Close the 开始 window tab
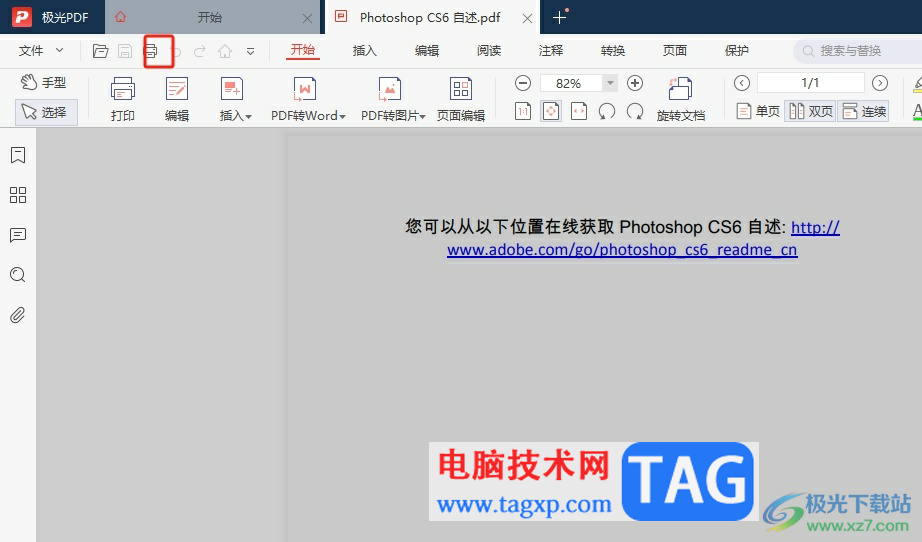922x542 pixels. tap(308, 18)
